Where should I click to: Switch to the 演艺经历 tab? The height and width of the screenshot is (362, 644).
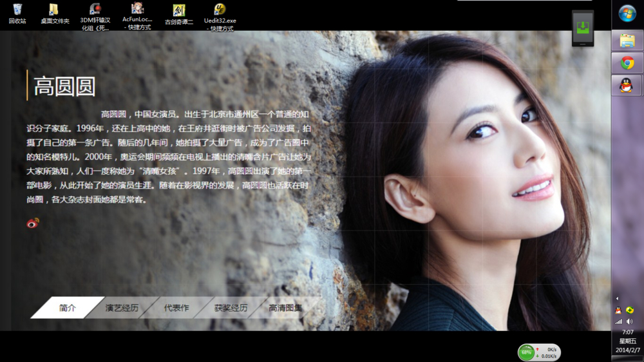click(x=122, y=308)
